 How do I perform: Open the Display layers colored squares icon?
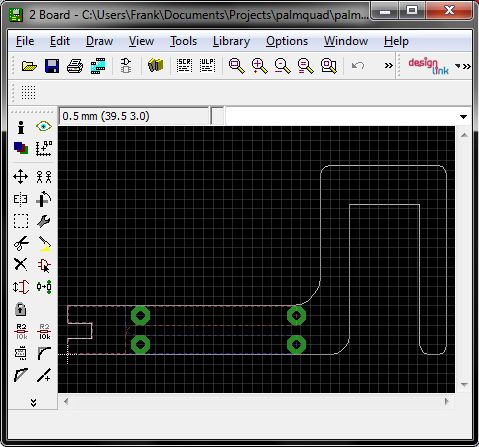point(21,148)
